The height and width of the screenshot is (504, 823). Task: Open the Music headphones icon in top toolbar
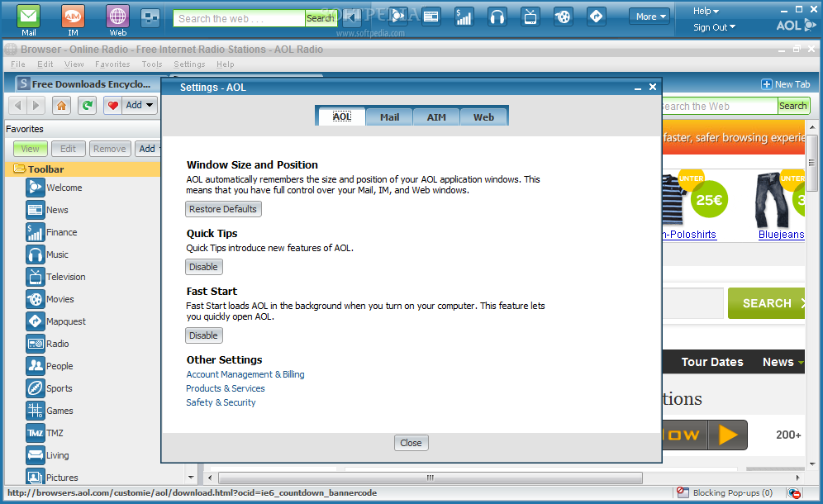pos(497,17)
